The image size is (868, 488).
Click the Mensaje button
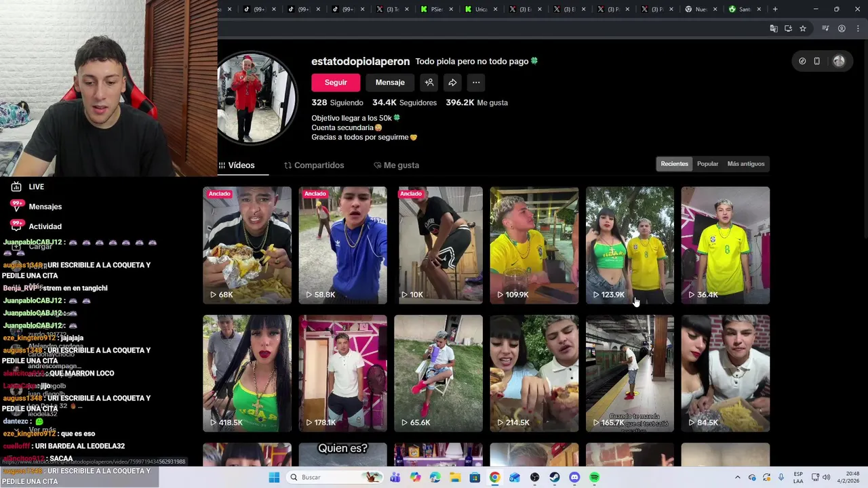point(390,82)
